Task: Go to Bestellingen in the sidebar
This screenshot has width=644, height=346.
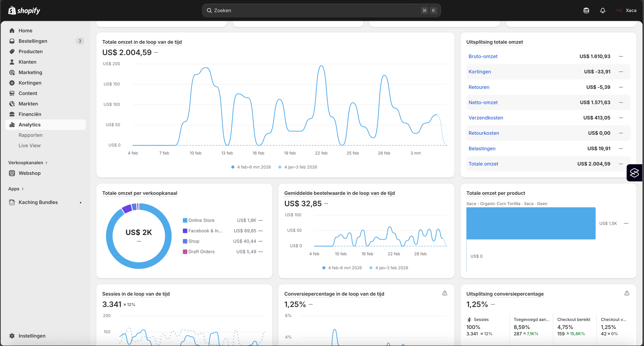Action: pyautogui.click(x=33, y=41)
